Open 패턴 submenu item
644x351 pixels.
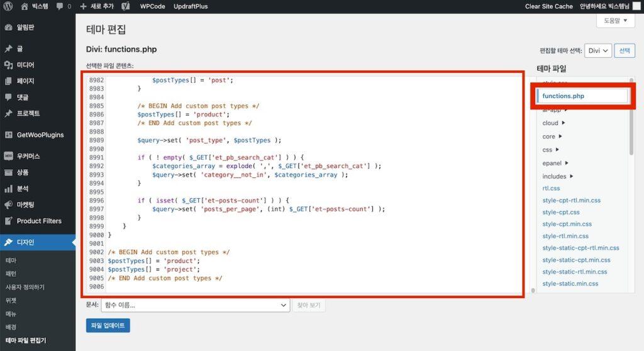click(11, 274)
